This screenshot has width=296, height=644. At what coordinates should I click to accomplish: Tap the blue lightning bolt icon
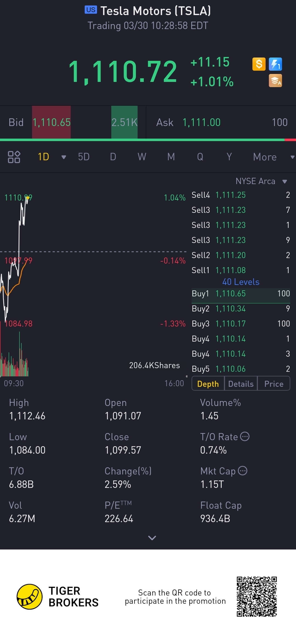tap(275, 64)
